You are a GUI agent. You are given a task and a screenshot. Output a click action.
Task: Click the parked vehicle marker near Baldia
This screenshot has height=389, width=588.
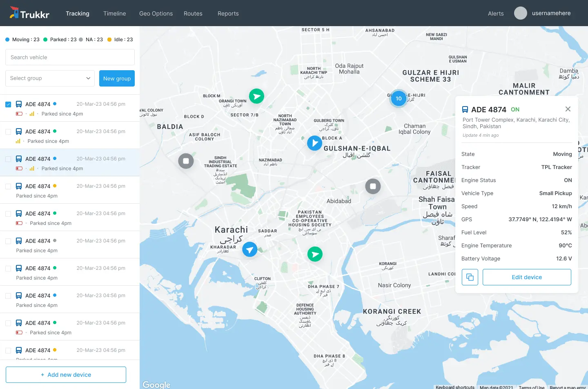(186, 161)
